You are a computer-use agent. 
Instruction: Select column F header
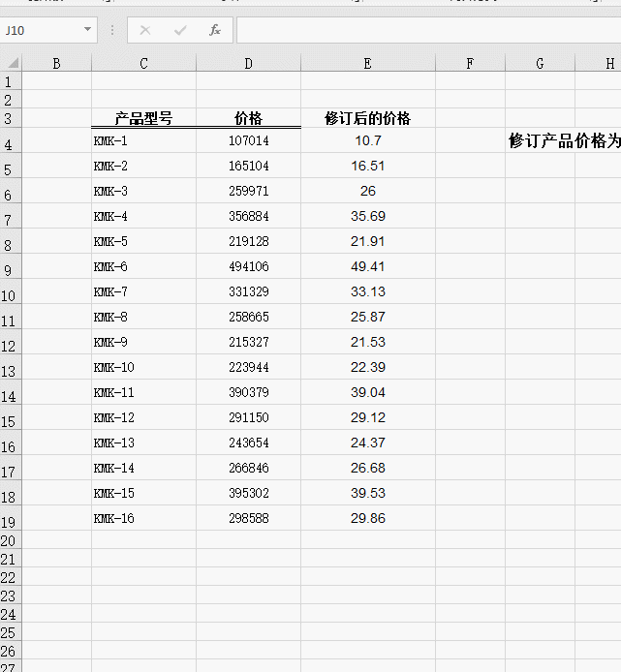tap(470, 64)
